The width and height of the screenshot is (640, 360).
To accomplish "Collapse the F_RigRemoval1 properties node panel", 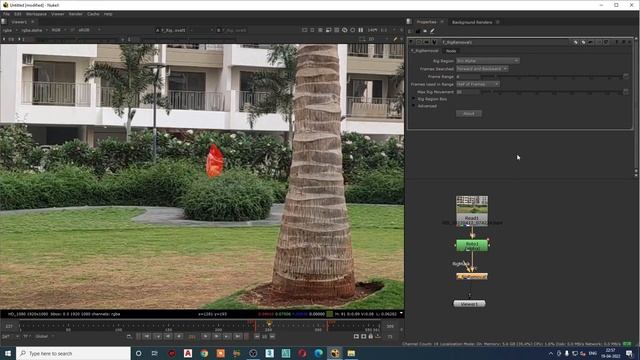I will click(411, 42).
